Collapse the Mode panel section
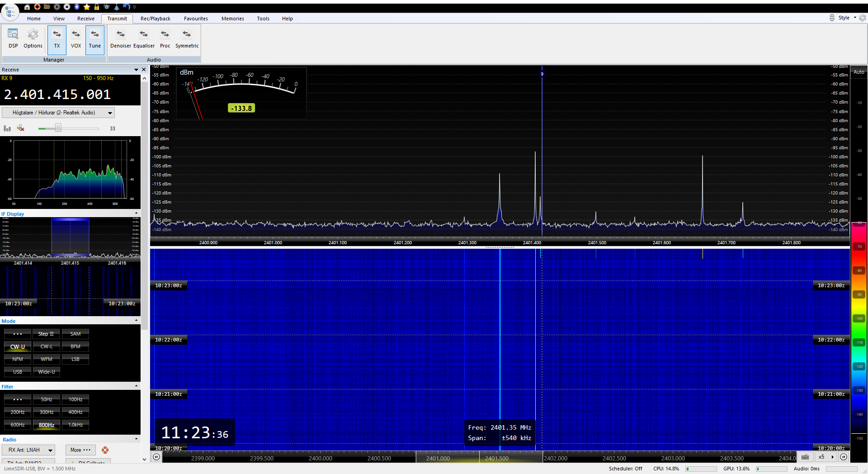The height and width of the screenshot is (474, 868). 136,321
